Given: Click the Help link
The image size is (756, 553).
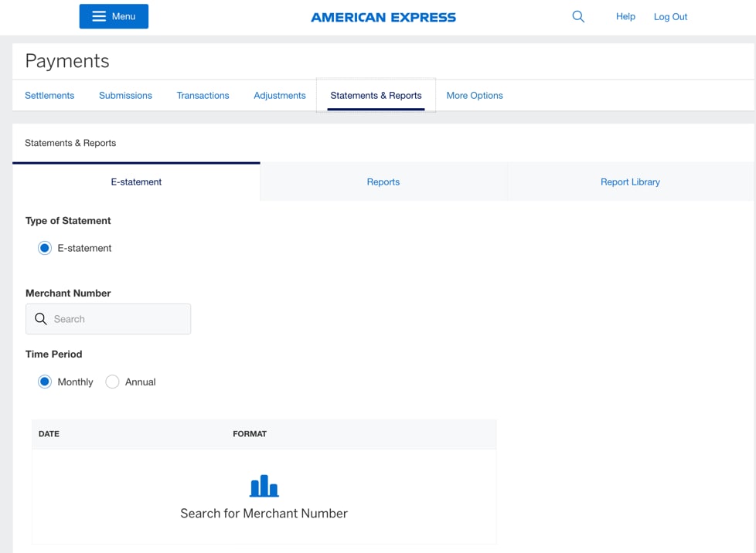Looking at the screenshot, I should pyautogui.click(x=625, y=15).
